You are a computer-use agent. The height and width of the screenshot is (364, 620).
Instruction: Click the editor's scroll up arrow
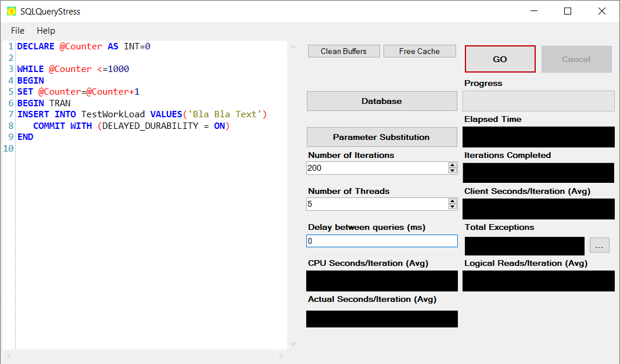(x=293, y=47)
